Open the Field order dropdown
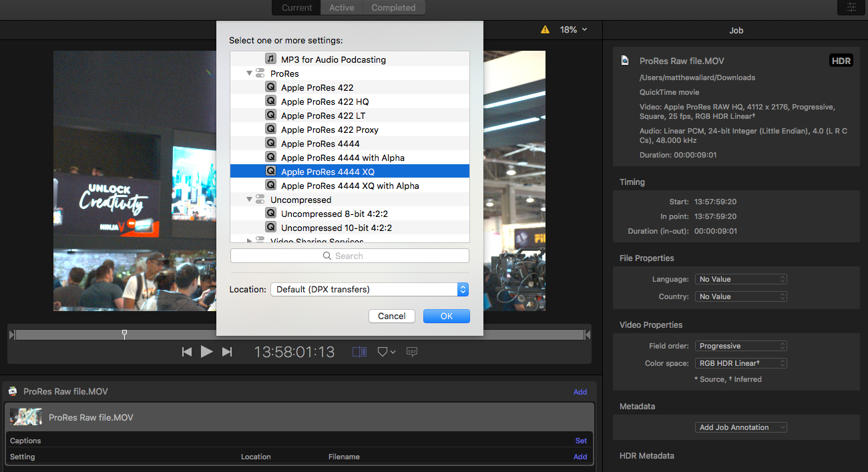868x472 pixels. (740, 346)
